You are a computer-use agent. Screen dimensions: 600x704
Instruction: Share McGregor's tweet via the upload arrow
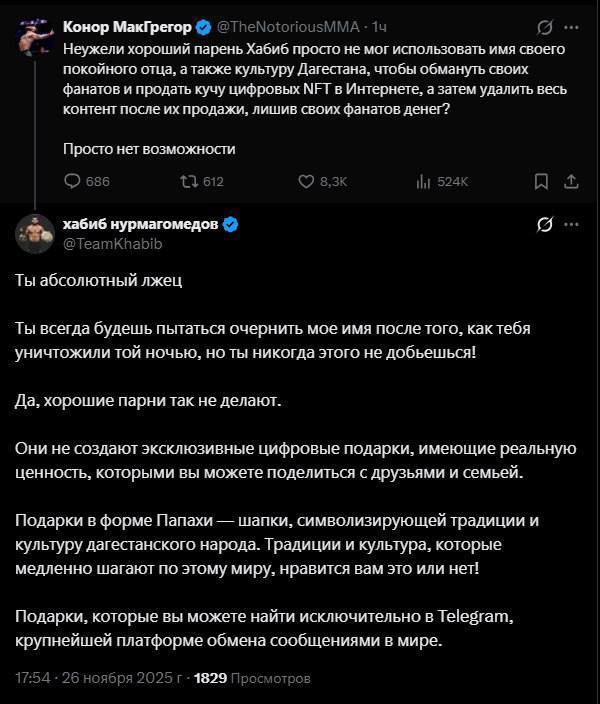pos(571,181)
